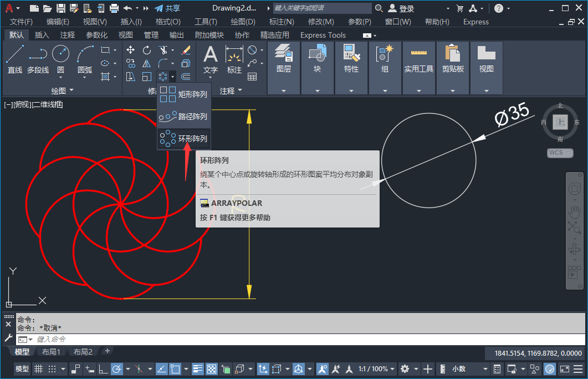Add a new layout with plus button

(108, 351)
